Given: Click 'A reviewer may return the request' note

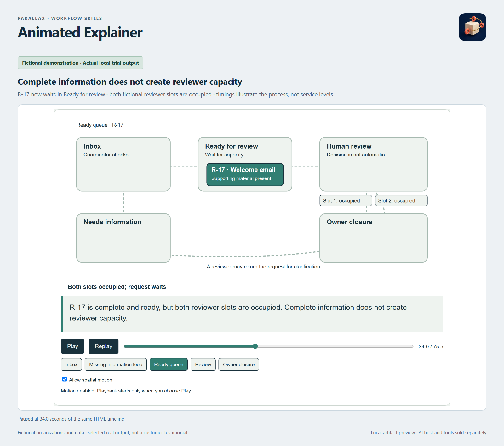Looking at the screenshot, I should [x=264, y=267].
